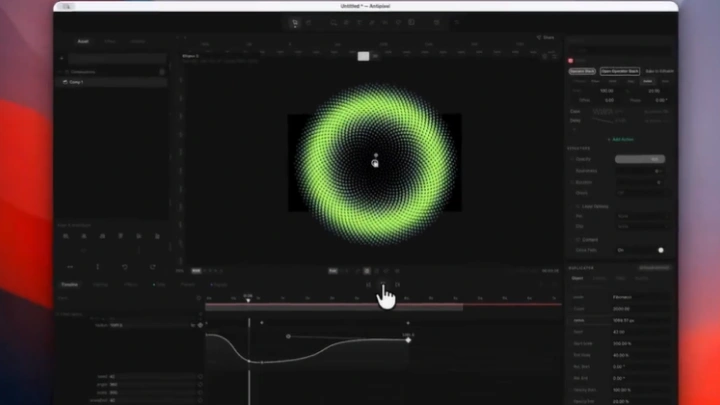Click the green Add Action link
The image size is (720, 405).
621,139
